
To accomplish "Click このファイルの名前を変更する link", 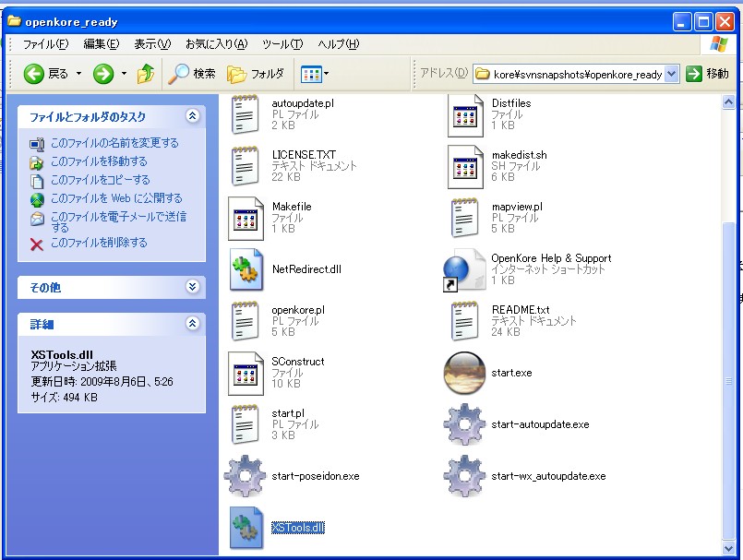I will click(114, 143).
